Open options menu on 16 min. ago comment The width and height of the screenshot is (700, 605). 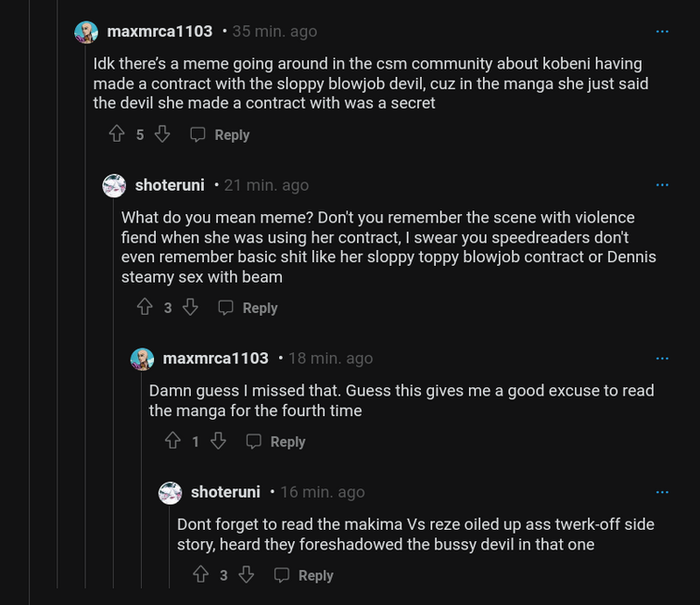[x=662, y=492]
